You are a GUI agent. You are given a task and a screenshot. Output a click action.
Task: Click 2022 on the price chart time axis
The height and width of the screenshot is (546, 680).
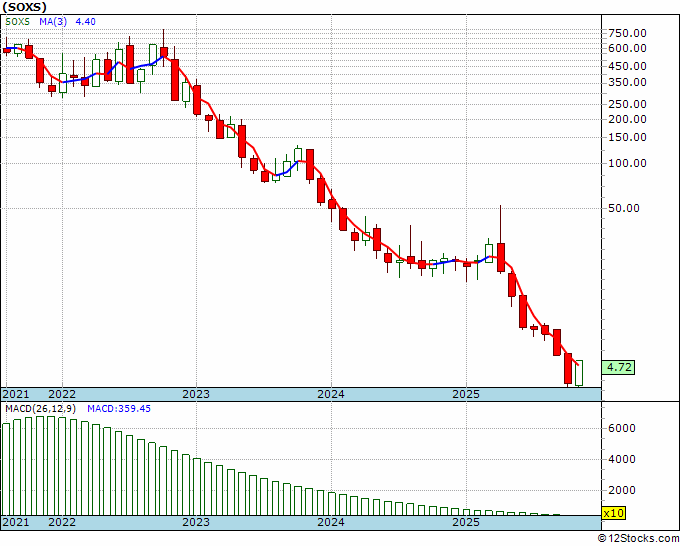tap(62, 394)
